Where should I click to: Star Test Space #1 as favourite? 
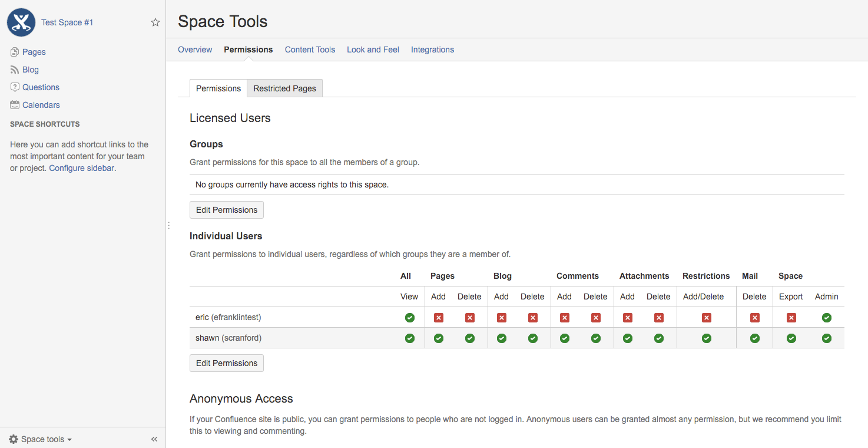(x=155, y=22)
